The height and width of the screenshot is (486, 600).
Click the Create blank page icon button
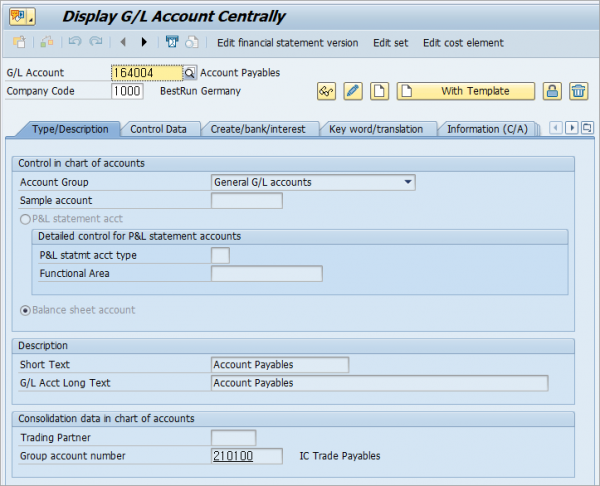coord(379,91)
